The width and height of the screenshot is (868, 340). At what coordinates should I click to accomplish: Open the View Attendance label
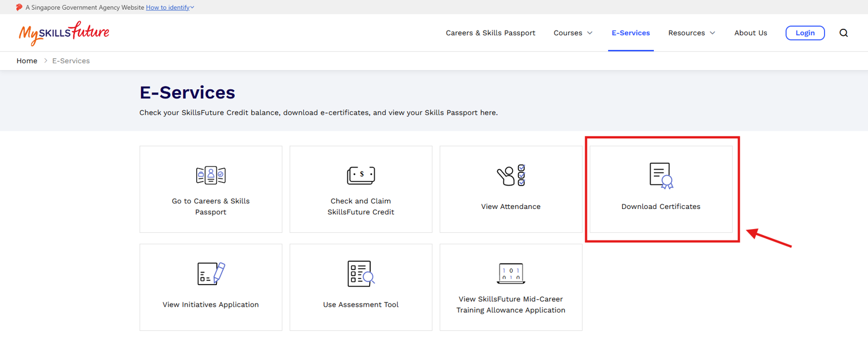(x=511, y=207)
